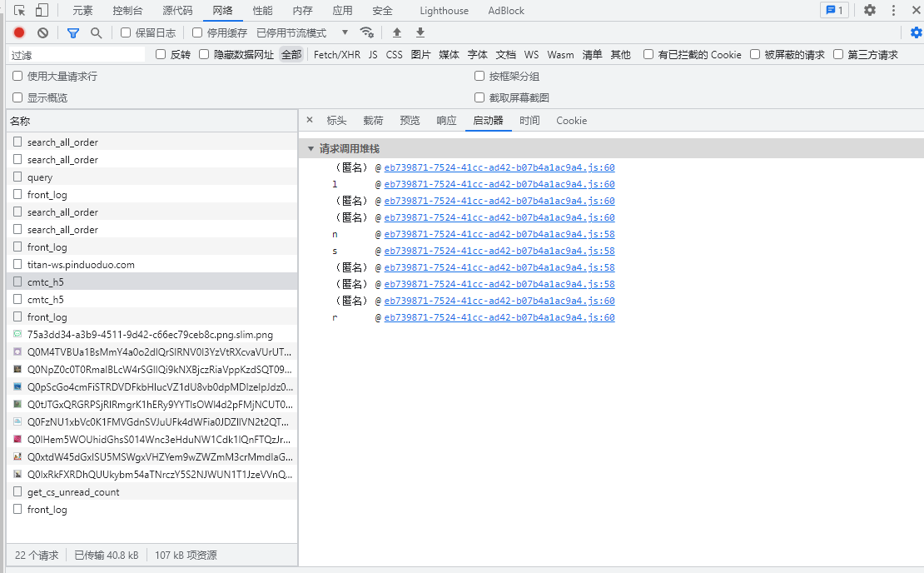Open the Cookie details tab
This screenshot has height=573, width=924.
[572, 120]
